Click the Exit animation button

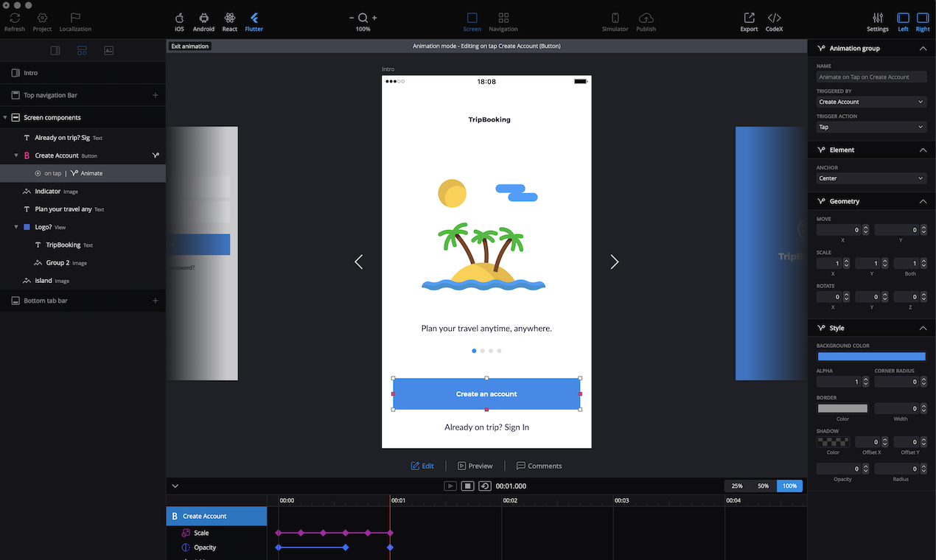(x=189, y=45)
